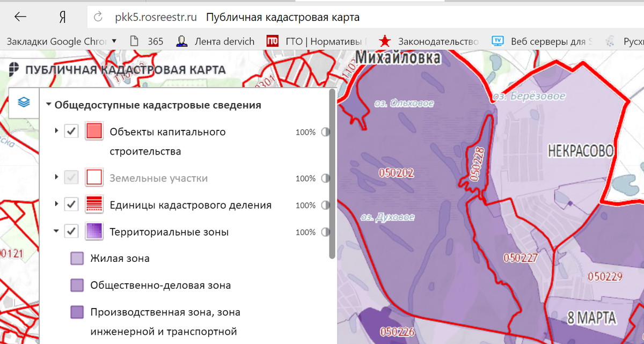The image size is (644, 344).
Task: Open the Веб серверы bookmark
Action: coord(541,41)
